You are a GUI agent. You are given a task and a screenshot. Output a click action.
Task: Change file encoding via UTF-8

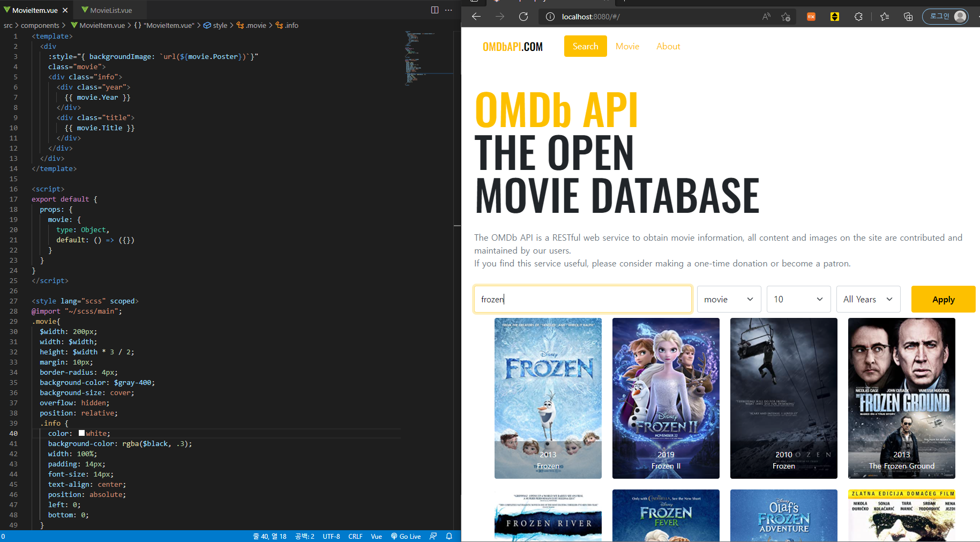pos(331,536)
